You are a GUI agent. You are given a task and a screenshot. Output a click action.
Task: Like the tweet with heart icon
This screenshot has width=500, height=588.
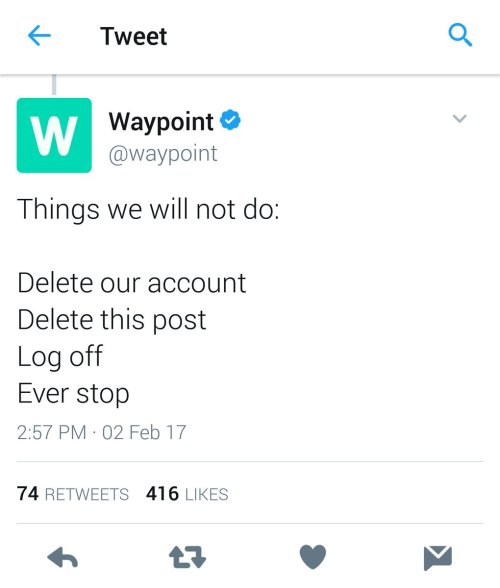click(312, 556)
